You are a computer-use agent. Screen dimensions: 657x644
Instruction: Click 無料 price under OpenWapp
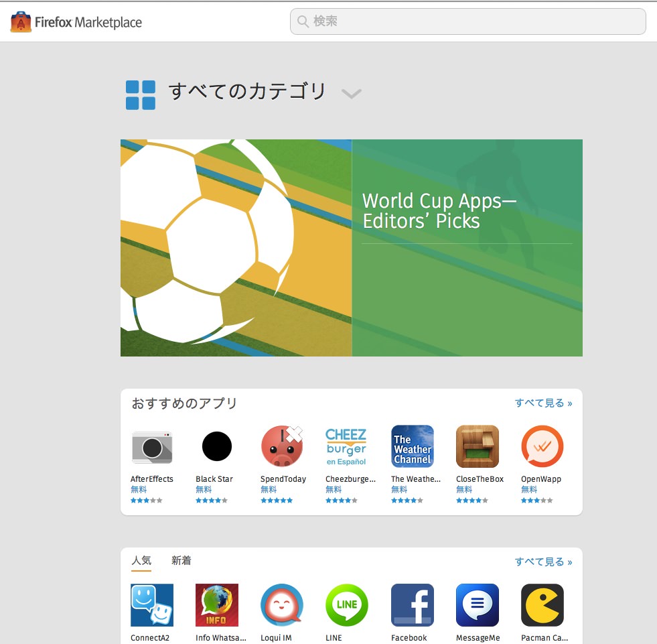point(529,489)
